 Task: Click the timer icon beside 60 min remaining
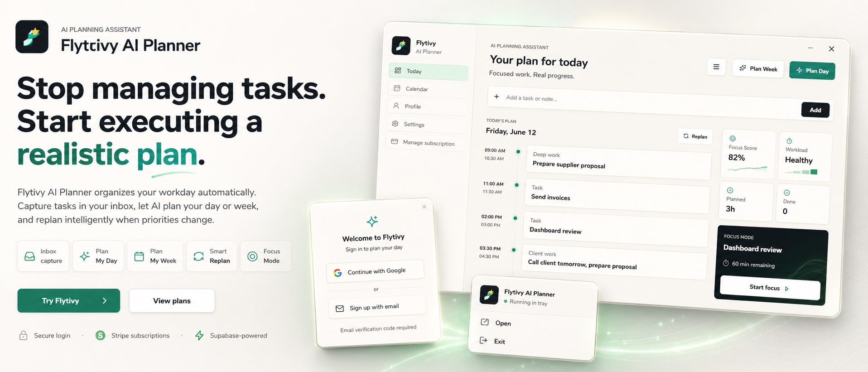(726, 263)
